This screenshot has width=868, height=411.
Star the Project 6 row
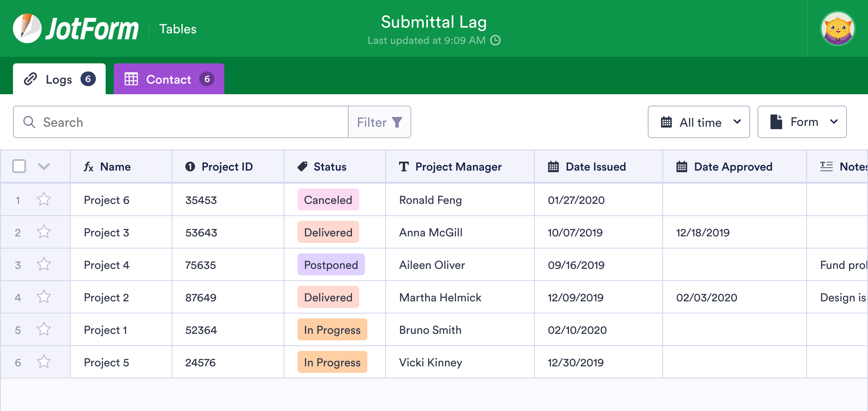pos(43,199)
